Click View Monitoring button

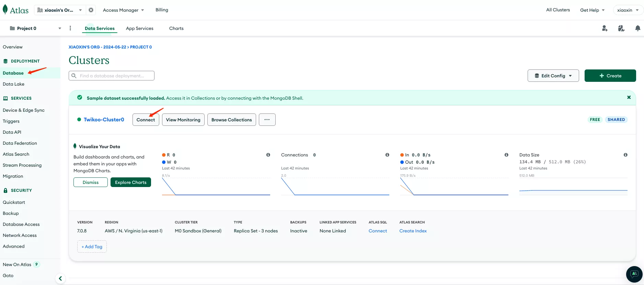(x=183, y=120)
